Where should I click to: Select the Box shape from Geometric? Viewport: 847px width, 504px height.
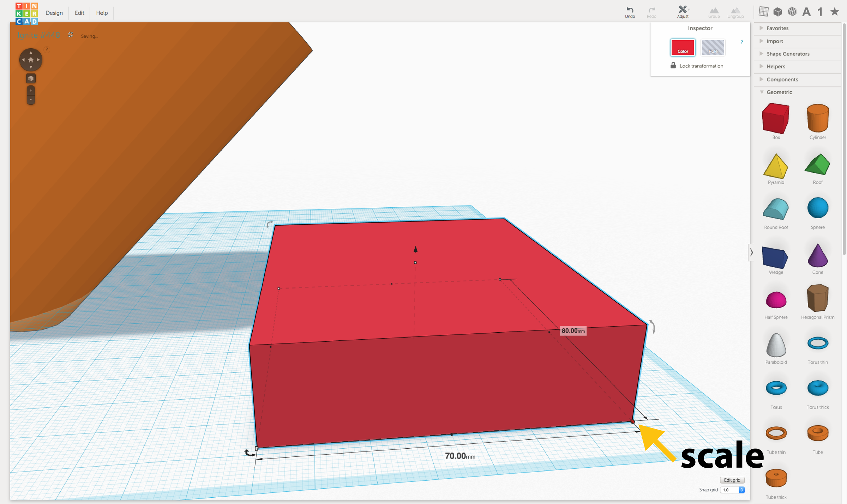tap(775, 119)
